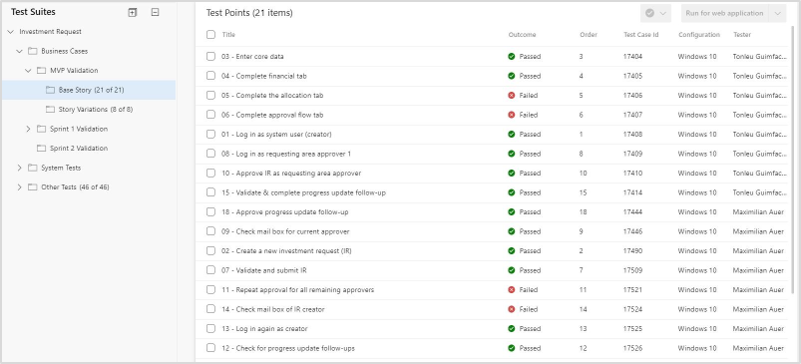This screenshot has width=801, height=364.
Task: Open the Run options dropdown arrow
Action: [778, 13]
